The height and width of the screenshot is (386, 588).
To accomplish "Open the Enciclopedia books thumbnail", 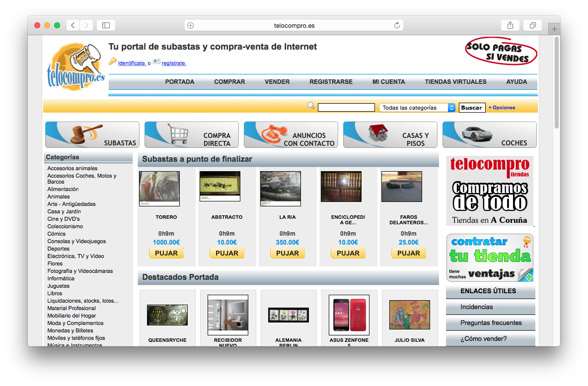I will 341,187.
